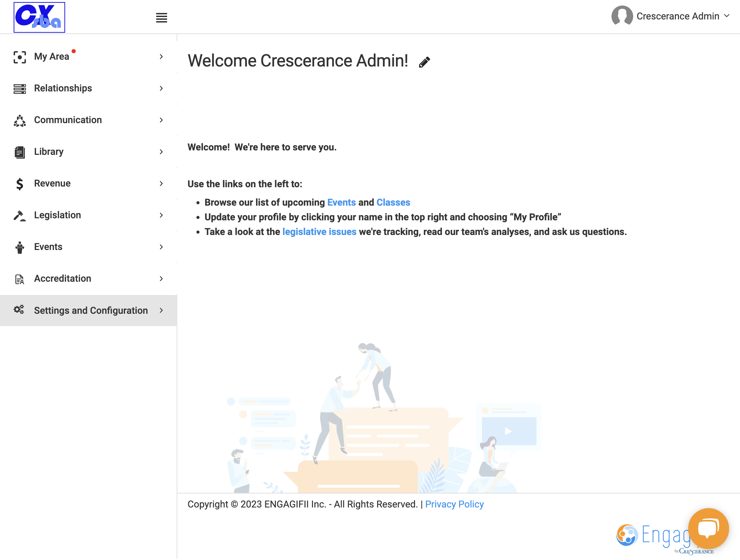This screenshot has height=560, width=740.
Task: Select the Revenue menu label
Action: [53, 183]
